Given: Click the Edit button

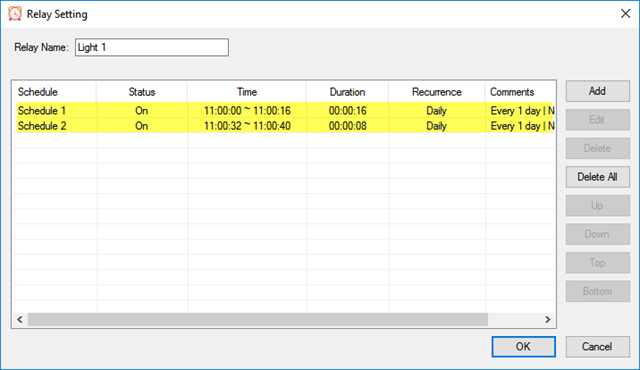Looking at the screenshot, I should 598,120.
